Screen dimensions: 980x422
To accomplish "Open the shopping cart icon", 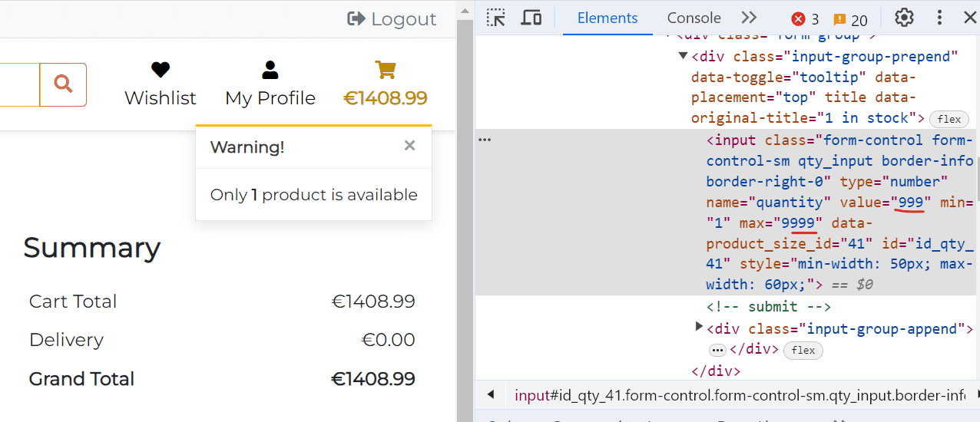I will (x=386, y=71).
